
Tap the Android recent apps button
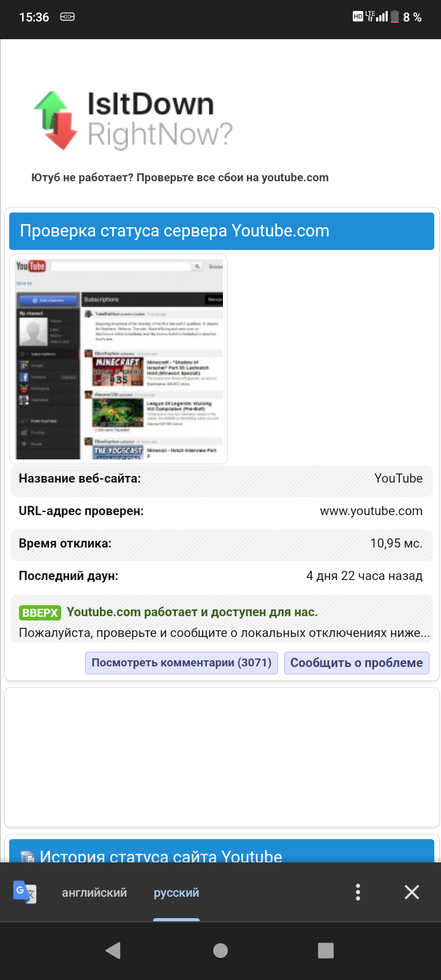point(326,950)
